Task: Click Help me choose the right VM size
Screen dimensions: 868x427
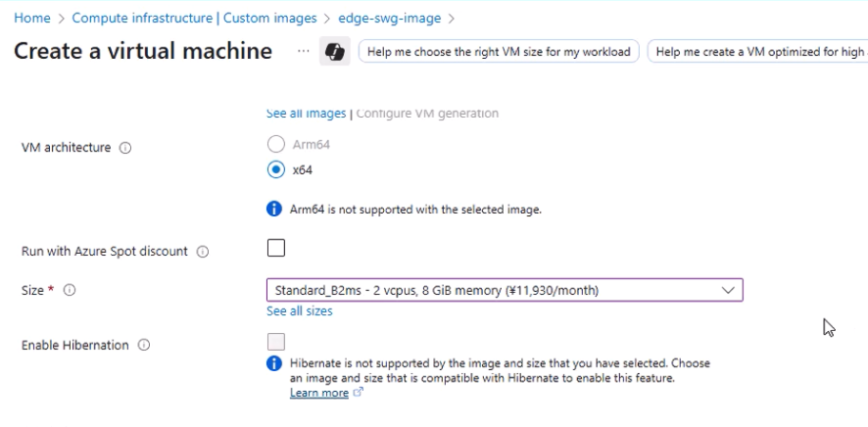Action: tap(499, 52)
